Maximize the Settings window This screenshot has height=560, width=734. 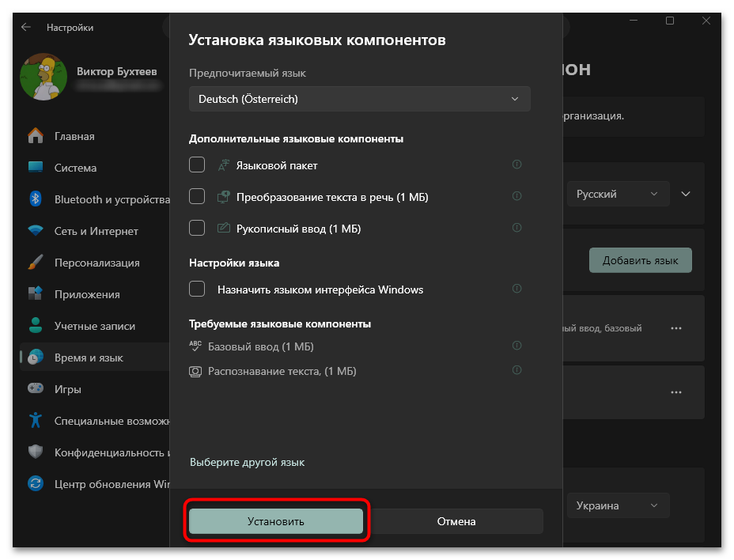tap(670, 21)
